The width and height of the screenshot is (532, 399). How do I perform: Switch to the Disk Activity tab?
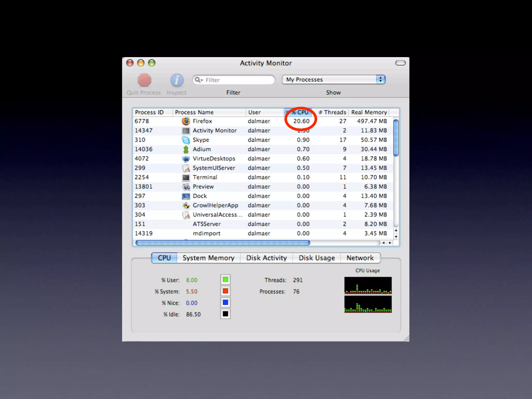point(266,258)
